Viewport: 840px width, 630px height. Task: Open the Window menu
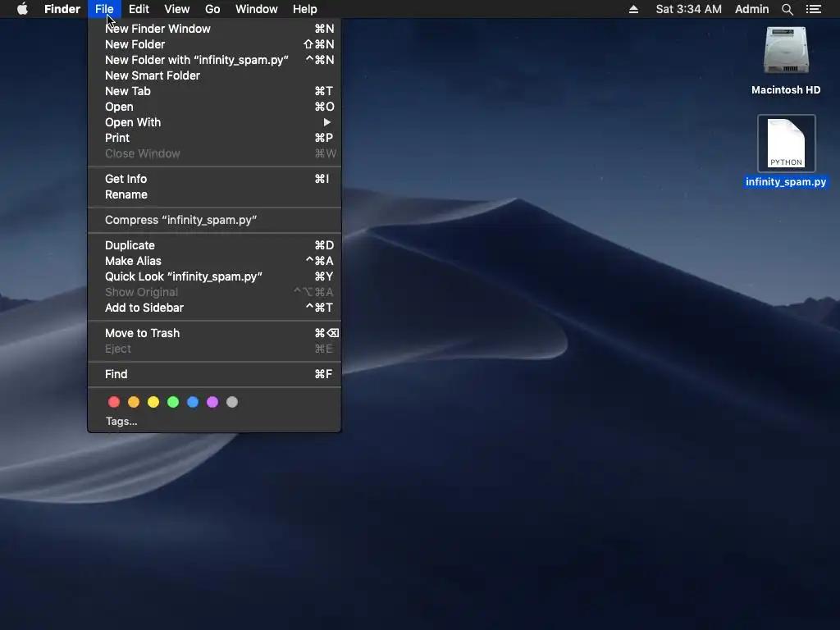point(257,9)
